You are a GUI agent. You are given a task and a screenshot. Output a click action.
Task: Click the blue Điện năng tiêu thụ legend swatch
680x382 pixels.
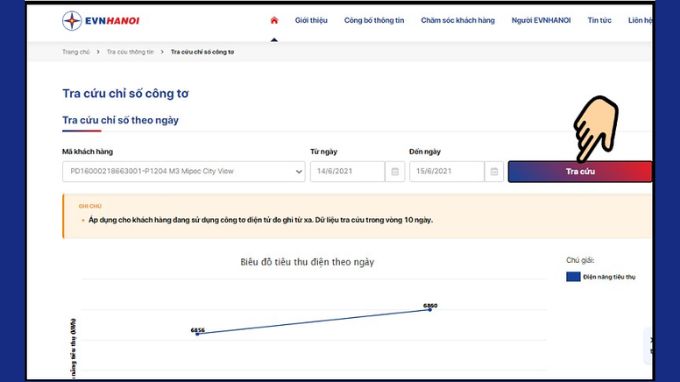pyautogui.click(x=573, y=277)
